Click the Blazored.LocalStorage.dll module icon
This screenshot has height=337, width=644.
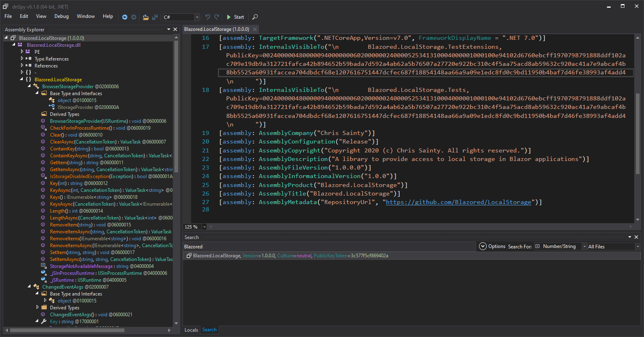[x=20, y=45]
